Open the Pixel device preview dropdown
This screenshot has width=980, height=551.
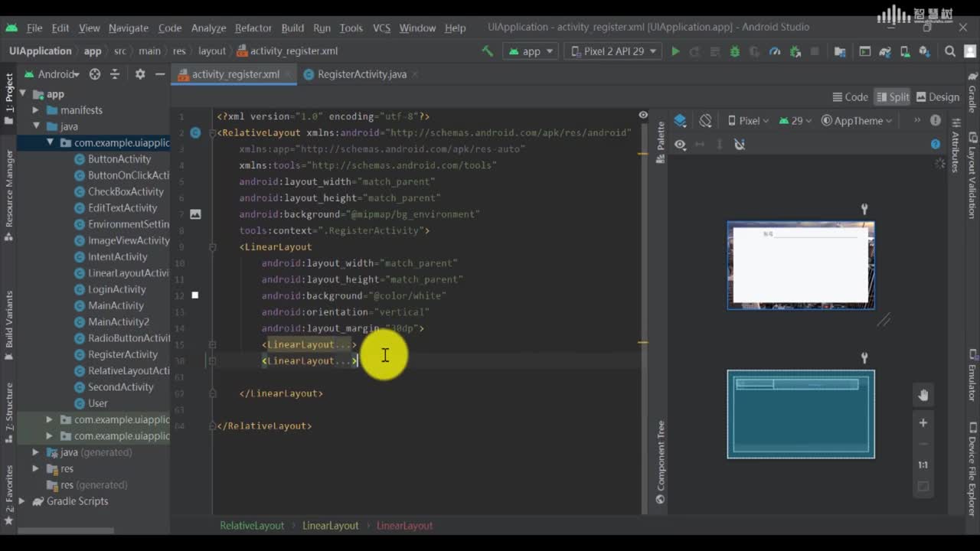point(749,121)
